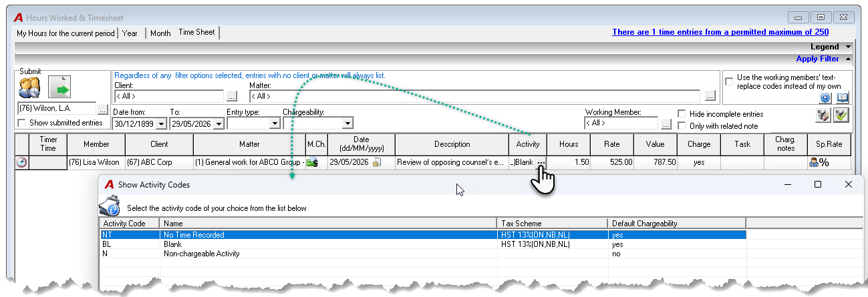The image size is (868, 297).
Task: Open the text-replace codes book icon
Action: tap(842, 97)
